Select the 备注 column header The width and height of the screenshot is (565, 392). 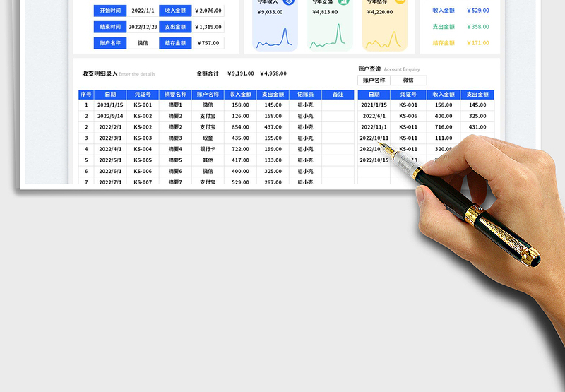(338, 95)
